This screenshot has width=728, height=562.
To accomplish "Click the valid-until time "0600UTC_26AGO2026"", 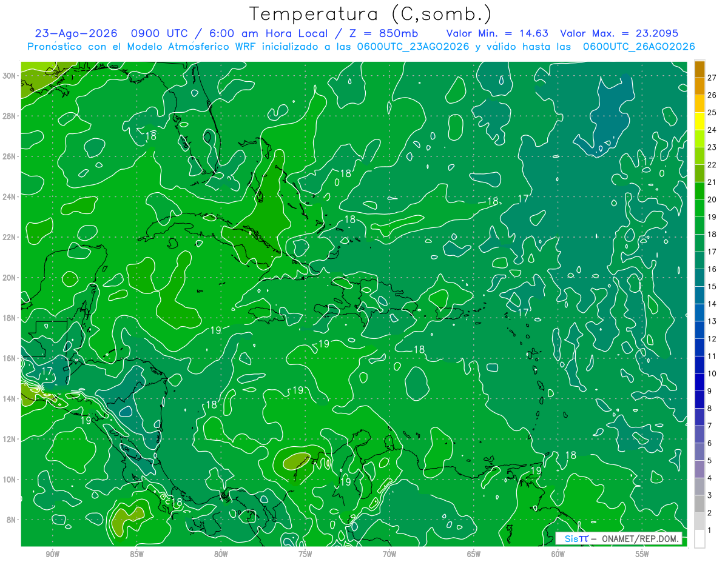I will click(x=639, y=47).
